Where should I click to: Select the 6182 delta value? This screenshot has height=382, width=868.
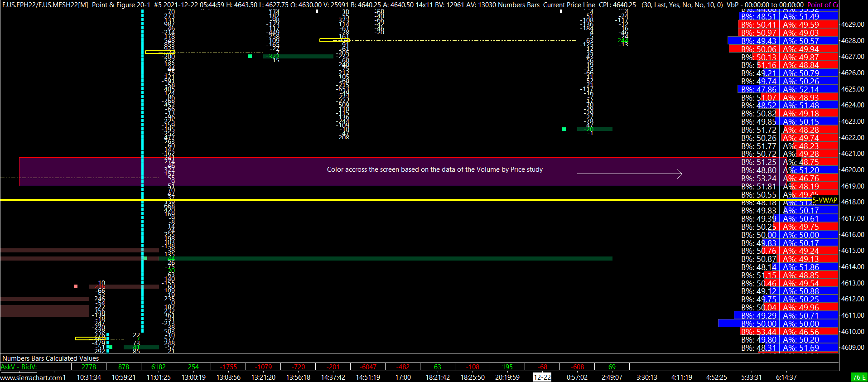tap(159, 367)
